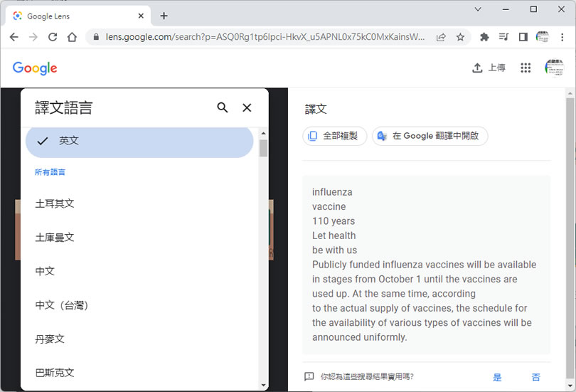Choose 巴斯克文 as the target language
Image resolution: width=576 pixels, height=392 pixels.
click(x=55, y=373)
